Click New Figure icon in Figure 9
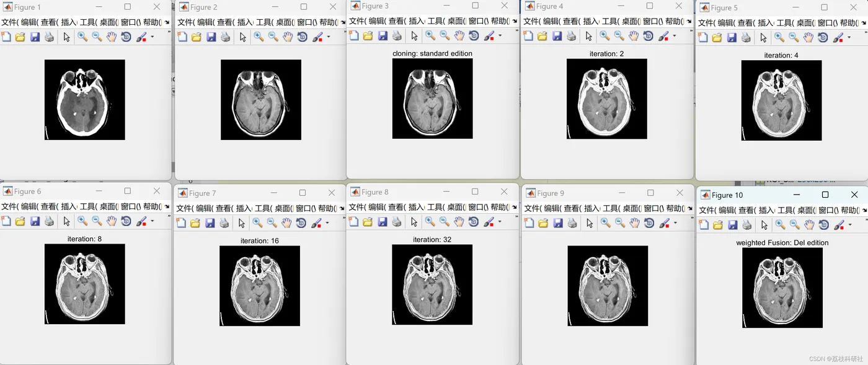Viewport: 868px width, 365px height. pyautogui.click(x=529, y=222)
